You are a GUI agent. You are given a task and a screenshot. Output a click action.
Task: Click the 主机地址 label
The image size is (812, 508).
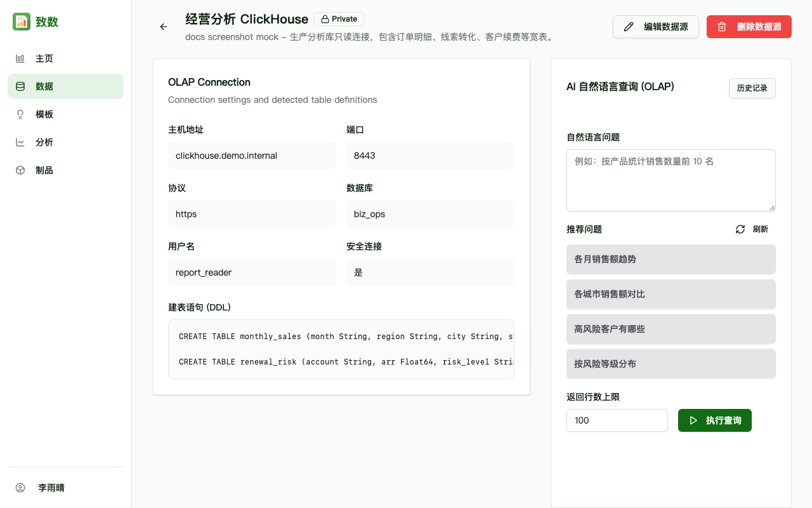(186, 130)
